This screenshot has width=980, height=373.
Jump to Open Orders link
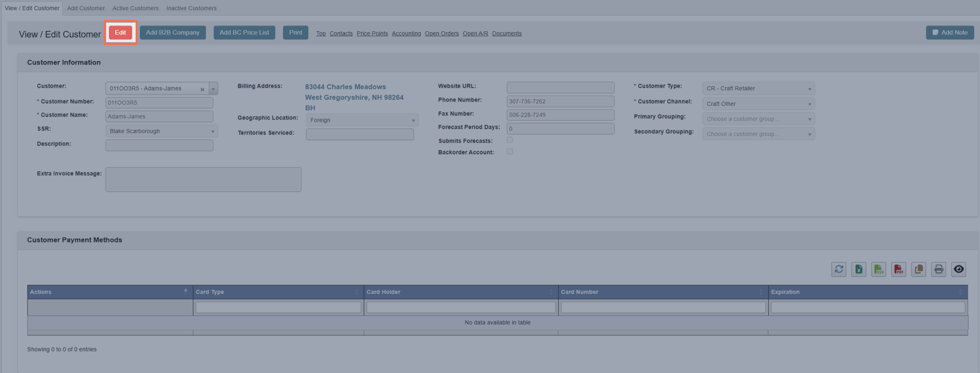442,33
